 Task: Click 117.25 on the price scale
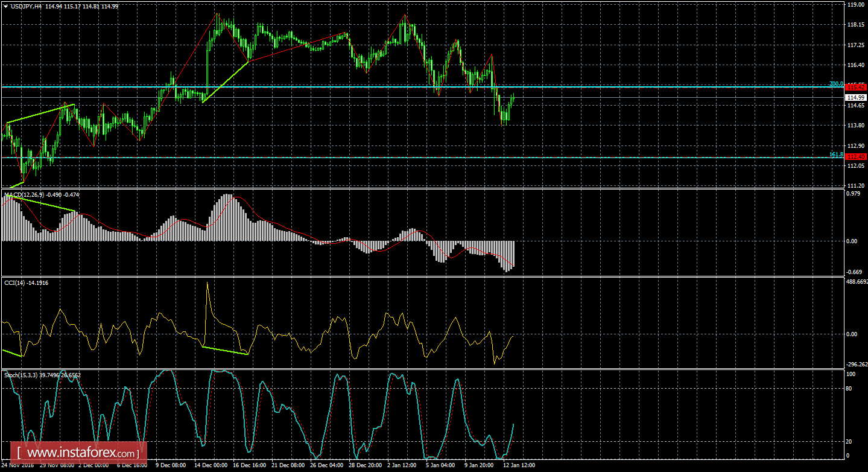(x=856, y=45)
